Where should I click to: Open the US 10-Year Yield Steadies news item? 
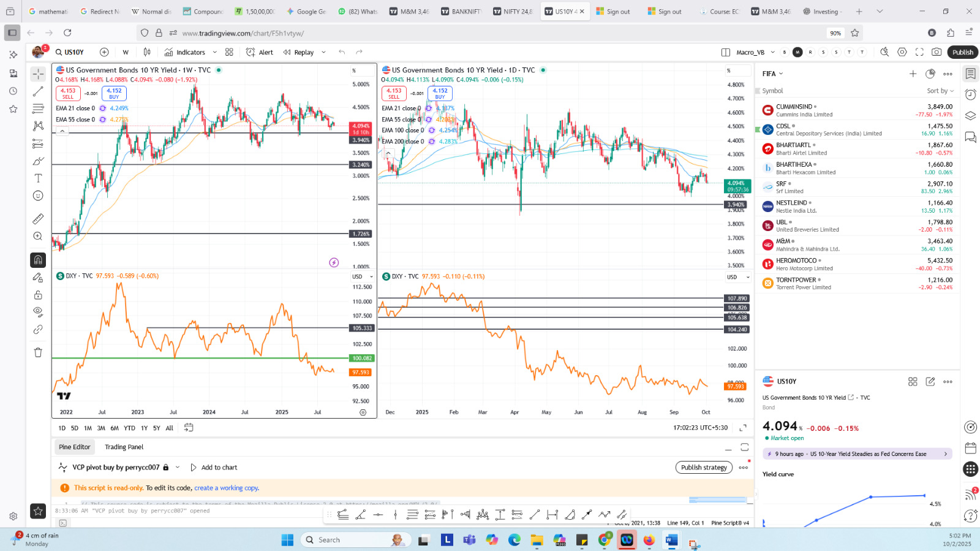(x=857, y=454)
